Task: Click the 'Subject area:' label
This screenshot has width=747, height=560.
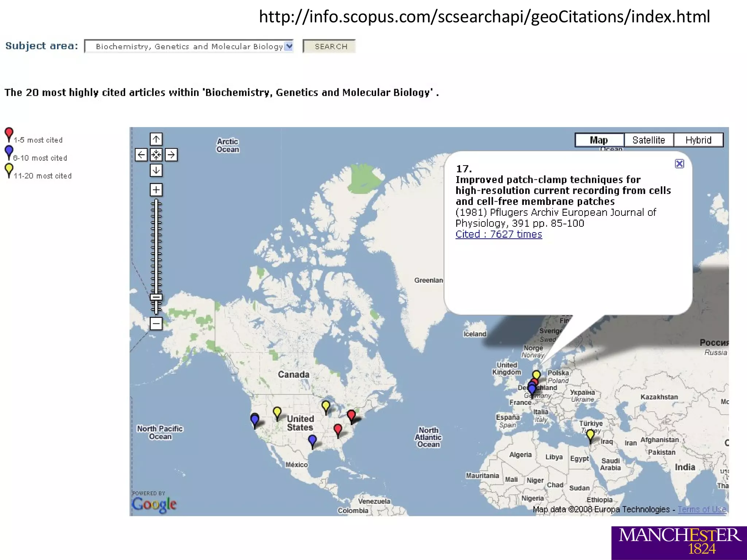Action: [x=42, y=46]
